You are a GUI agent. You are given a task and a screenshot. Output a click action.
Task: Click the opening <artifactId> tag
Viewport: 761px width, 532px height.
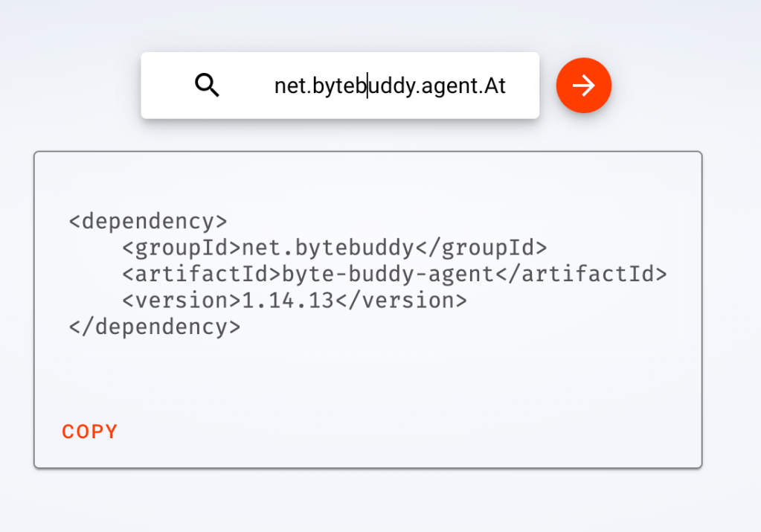(x=202, y=275)
